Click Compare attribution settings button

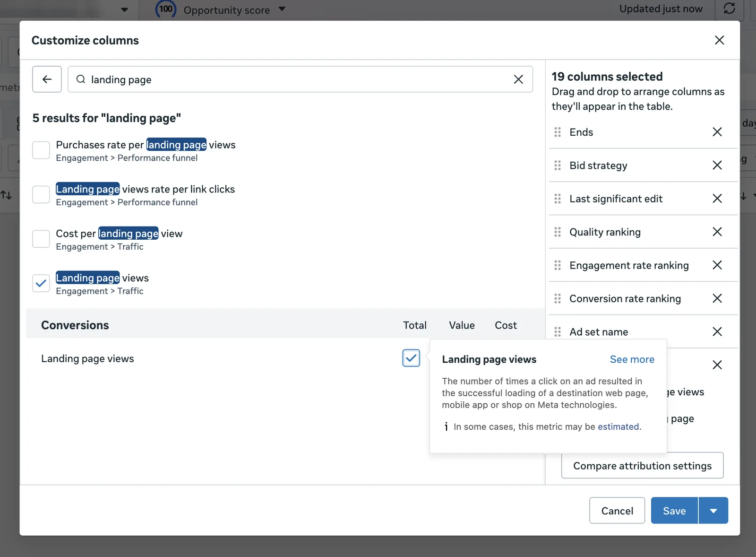click(x=642, y=466)
